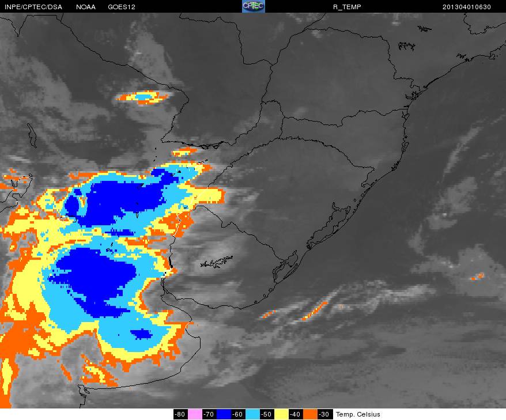
Task: Click the 201304010630 timestamp
Action: pyautogui.click(x=467, y=7)
